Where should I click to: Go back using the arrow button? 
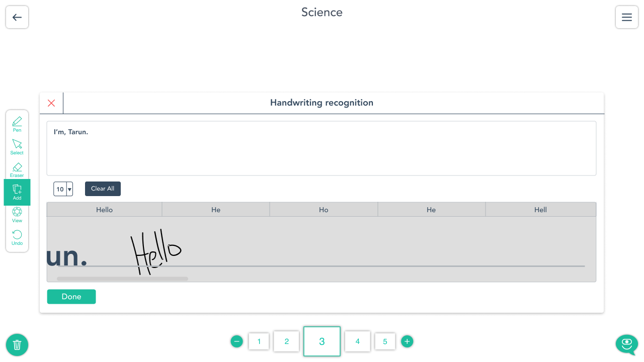17,18
